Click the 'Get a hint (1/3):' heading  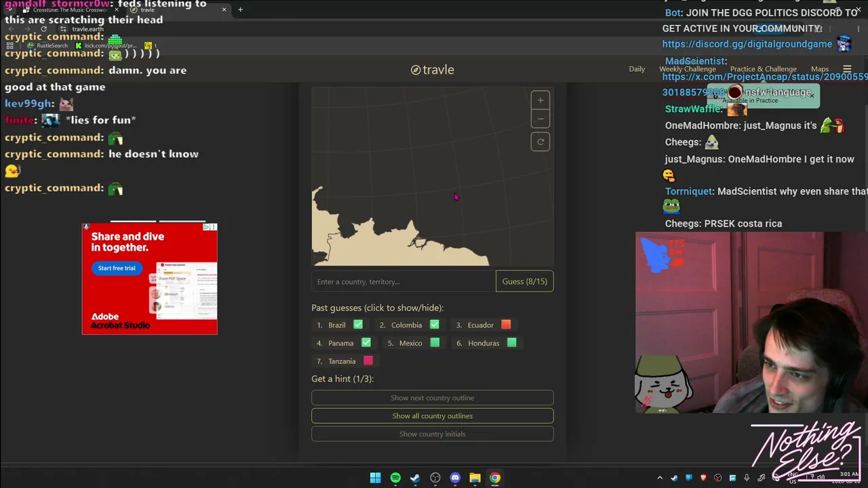pyautogui.click(x=342, y=379)
